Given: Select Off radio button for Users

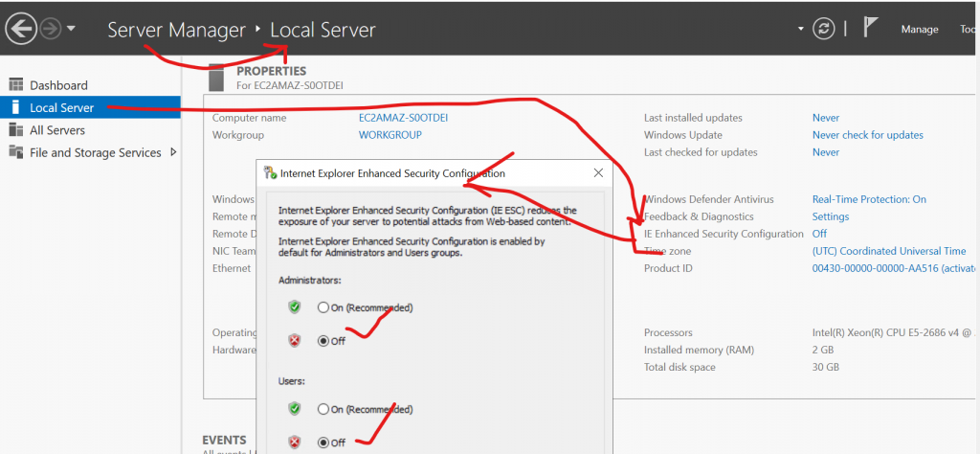Looking at the screenshot, I should coord(323,443).
